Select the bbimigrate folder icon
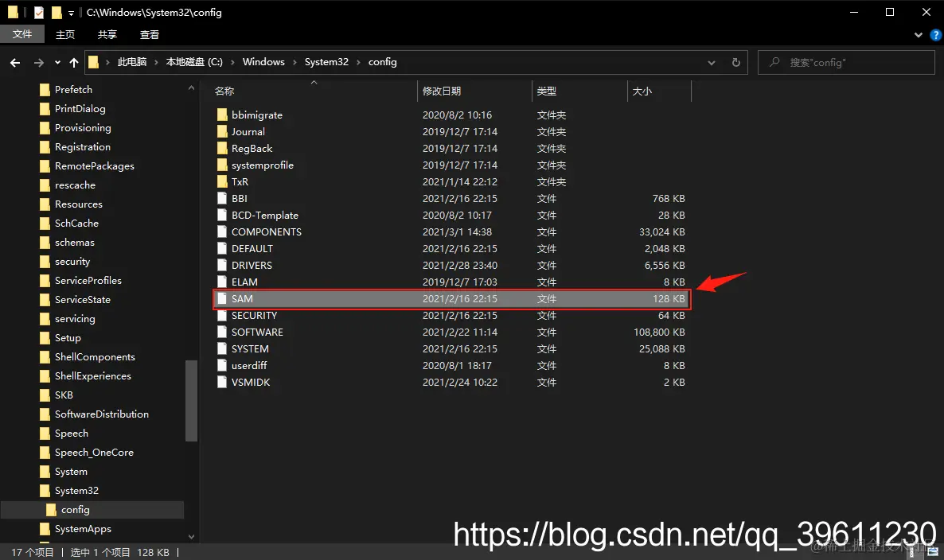This screenshot has height=560, width=944. (222, 115)
